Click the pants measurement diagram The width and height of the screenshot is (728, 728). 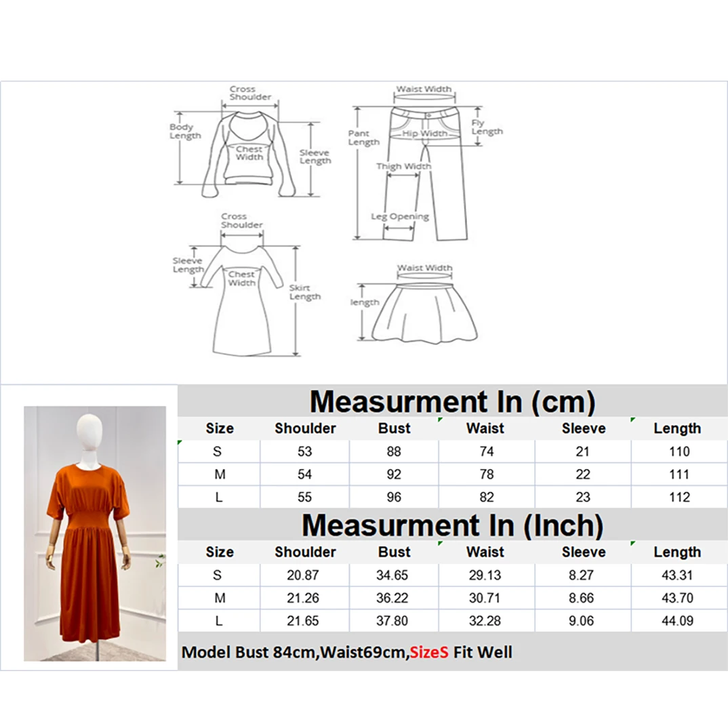tap(425, 163)
